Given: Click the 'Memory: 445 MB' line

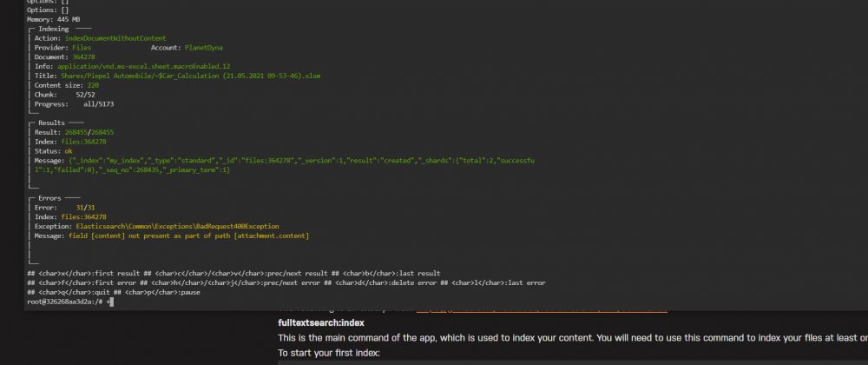Looking at the screenshot, I should click(x=54, y=19).
